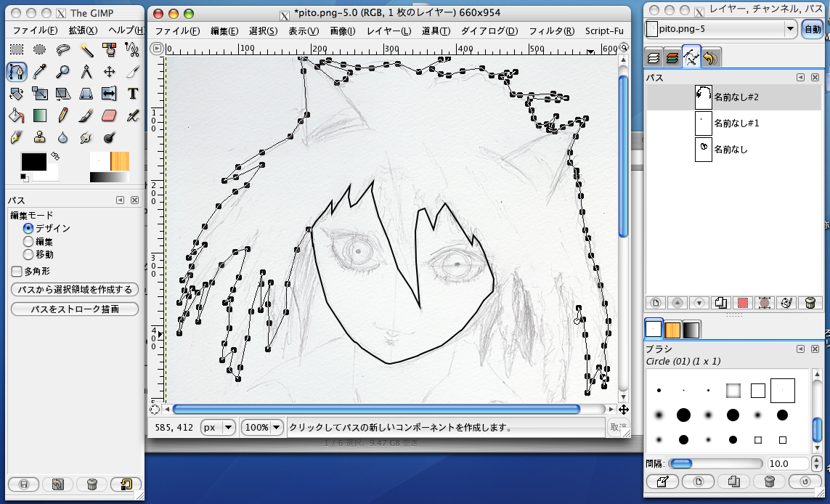Choose the 編集 edit mode radio button
This screenshot has width=830, height=504.
pyautogui.click(x=28, y=241)
